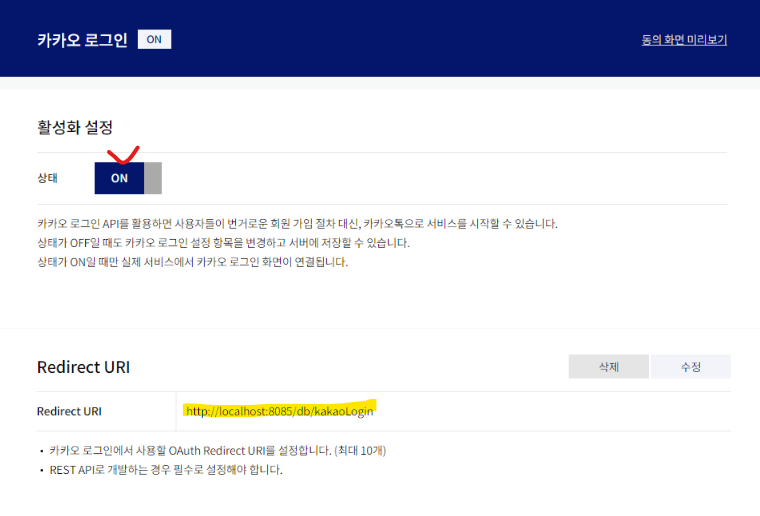The width and height of the screenshot is (760, 516).
Task: Click the text starting 카카오 로그인 API를 활용하면
Action: [x=297, y=224]
